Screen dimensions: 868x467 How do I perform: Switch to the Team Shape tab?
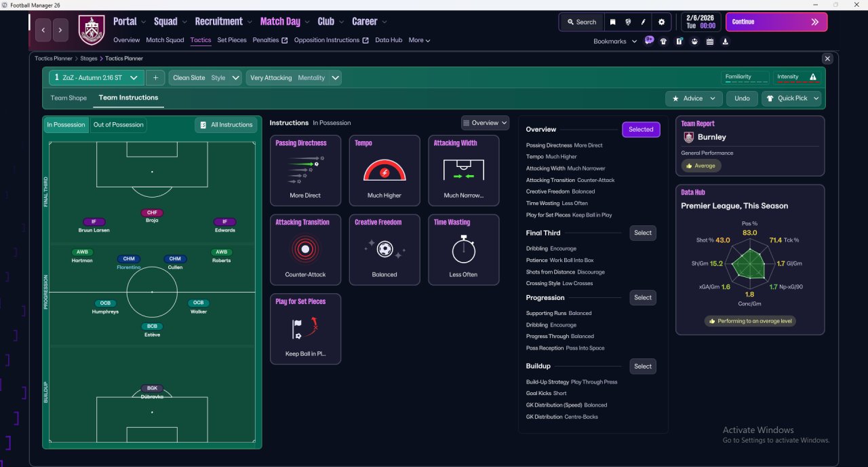pos(68,98)
